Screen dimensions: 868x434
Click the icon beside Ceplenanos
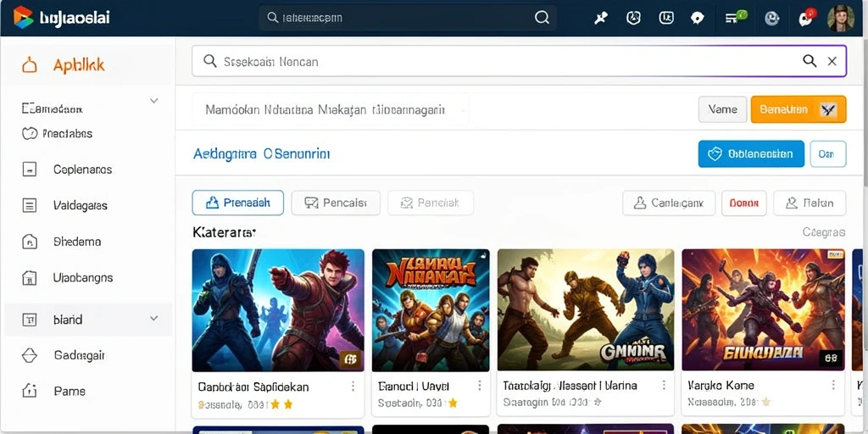pos(30,170)
